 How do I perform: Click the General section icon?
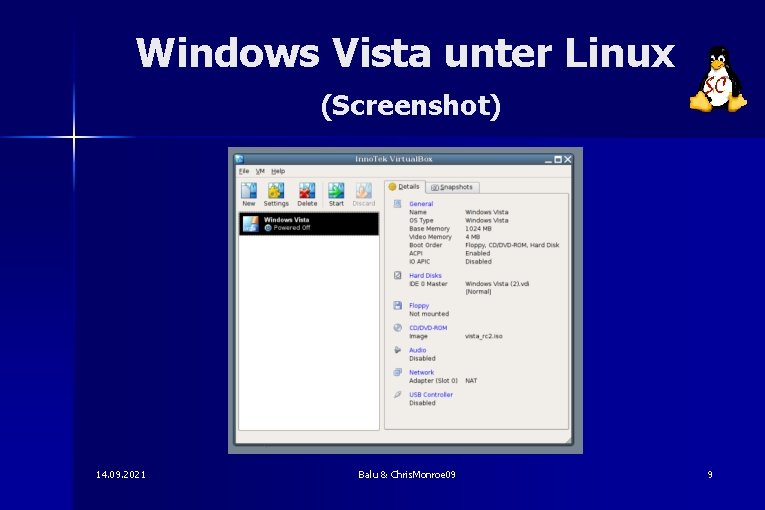[398, 204]
